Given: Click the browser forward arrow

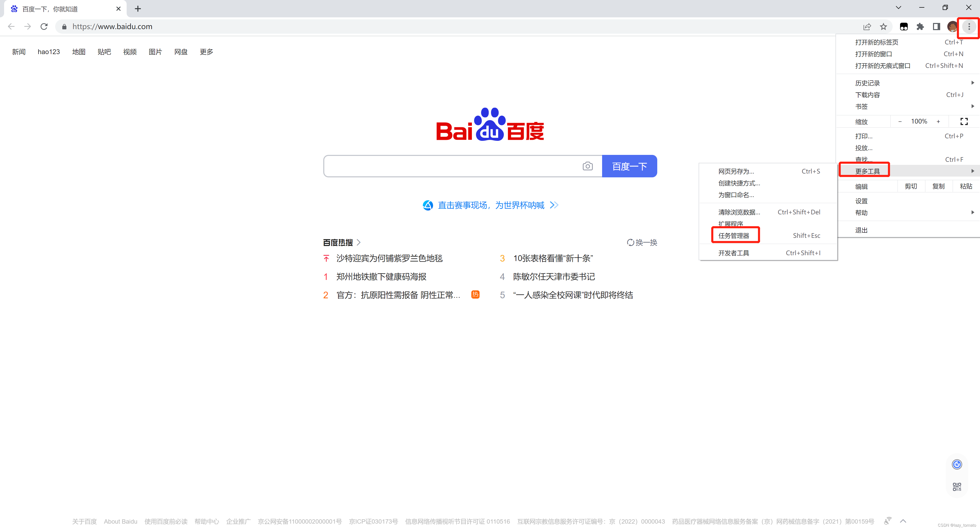Looking at the screenshot, I should tap(27, 26).
